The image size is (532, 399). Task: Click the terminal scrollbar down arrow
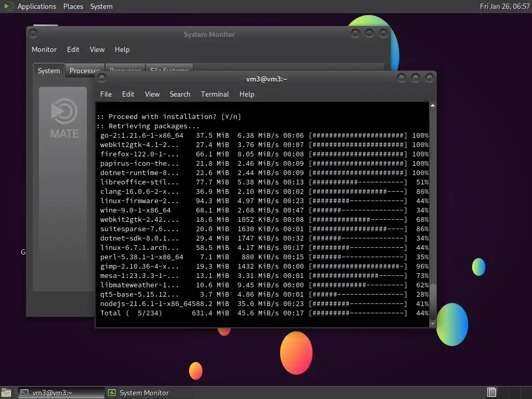pos(433,324)
